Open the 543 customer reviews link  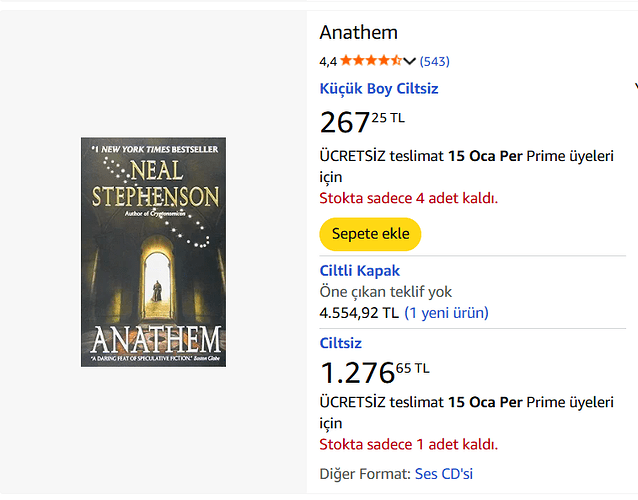(x=435, y=61)
